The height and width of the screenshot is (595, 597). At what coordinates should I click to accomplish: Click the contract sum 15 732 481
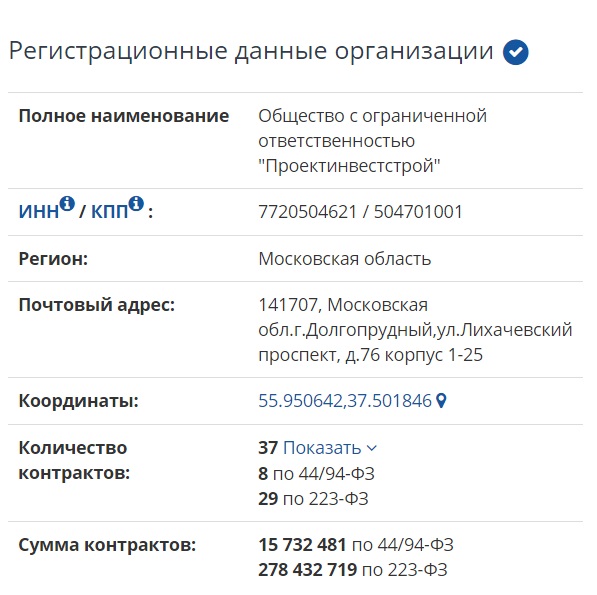[x=302, y=545]
